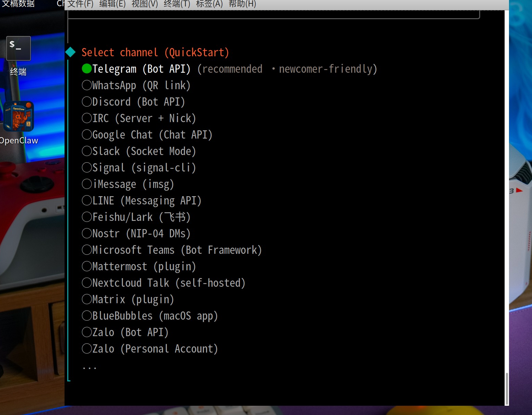The image size is (532, 415).
Task: Click the 文稿数据 desktop label
Action: (x=18, y=4)
